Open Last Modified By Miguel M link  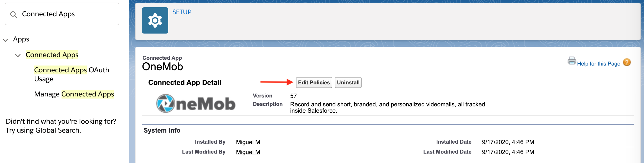tap(248, 152)
